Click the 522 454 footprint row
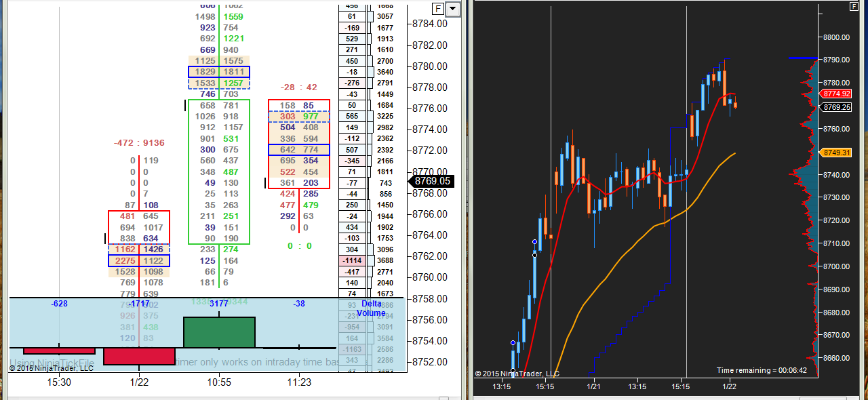This screenshot has width=868, height=400. [x=299, y=172]
